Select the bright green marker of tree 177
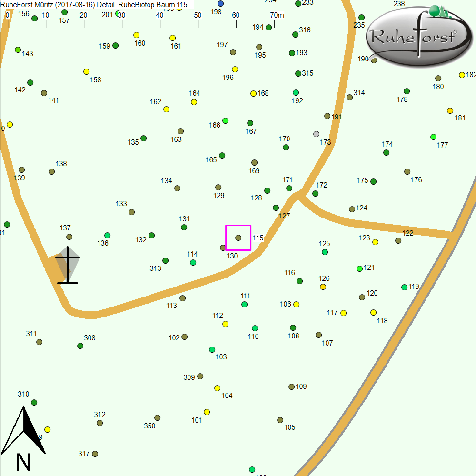This screenshot has width=476, height=476. [x=433, y=137]
